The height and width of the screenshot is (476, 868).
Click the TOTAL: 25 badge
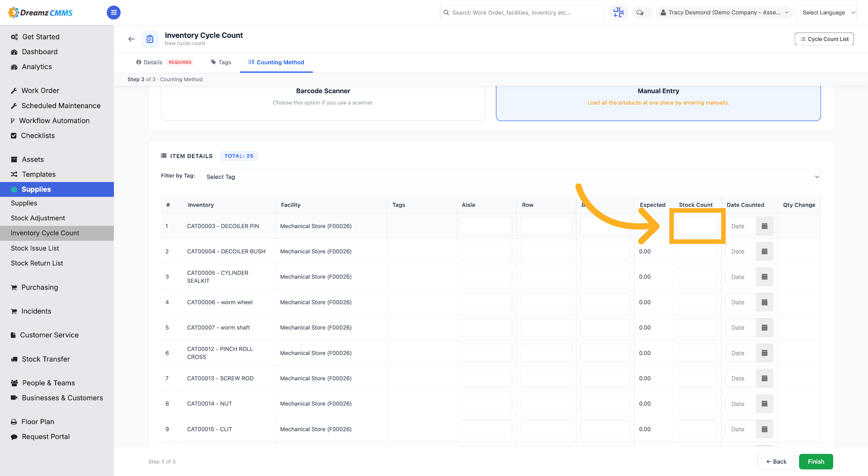coord(239,156)
